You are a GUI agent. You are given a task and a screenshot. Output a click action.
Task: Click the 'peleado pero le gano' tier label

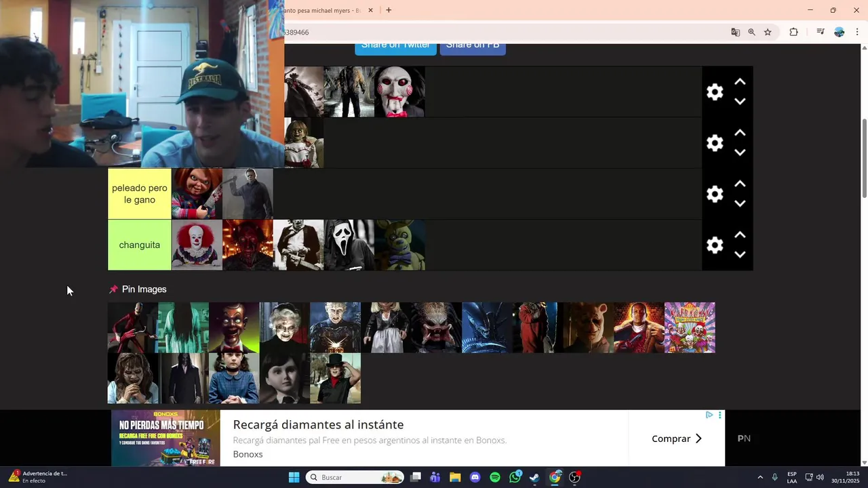tap(140, 194)
